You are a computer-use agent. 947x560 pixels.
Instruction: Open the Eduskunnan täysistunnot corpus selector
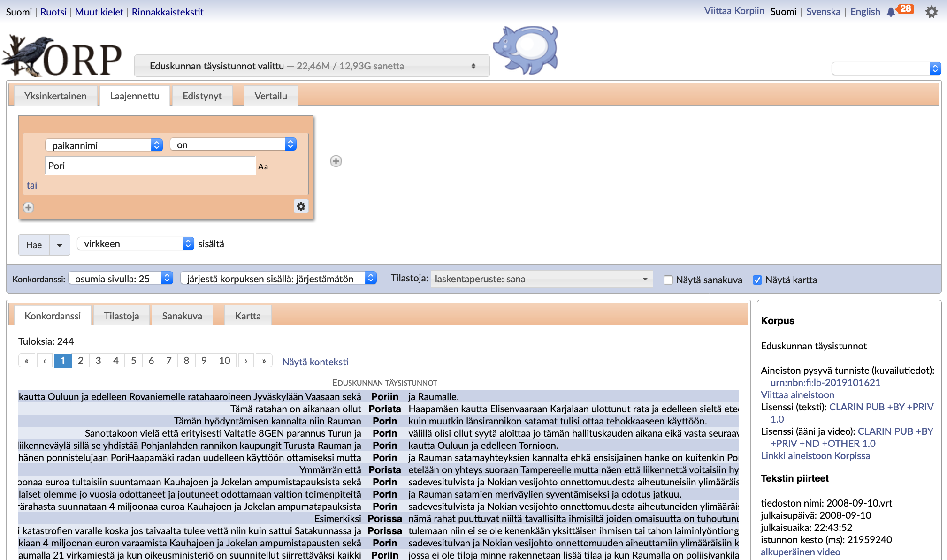(x=312, y=66)
